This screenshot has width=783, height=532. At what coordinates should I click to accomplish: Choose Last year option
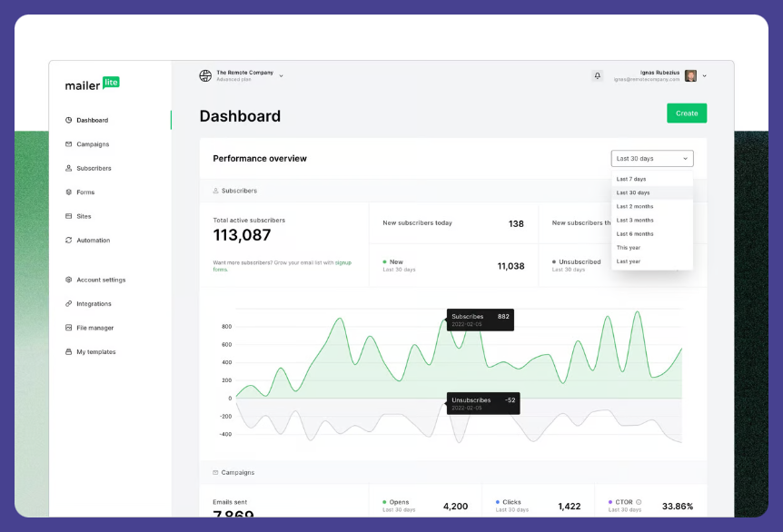tap(652, 261)
